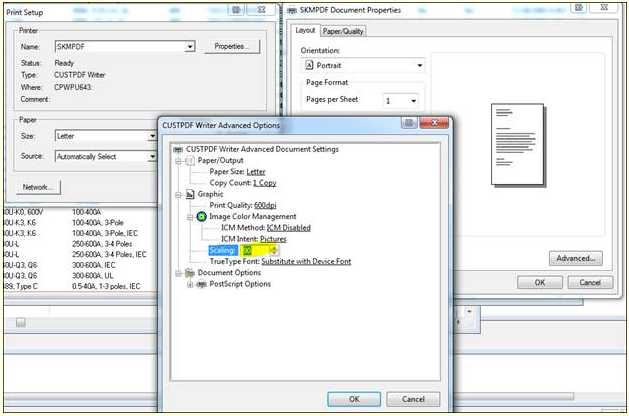
Task: Click the Image Color Management icon
Action: click(x=201, y=216)
